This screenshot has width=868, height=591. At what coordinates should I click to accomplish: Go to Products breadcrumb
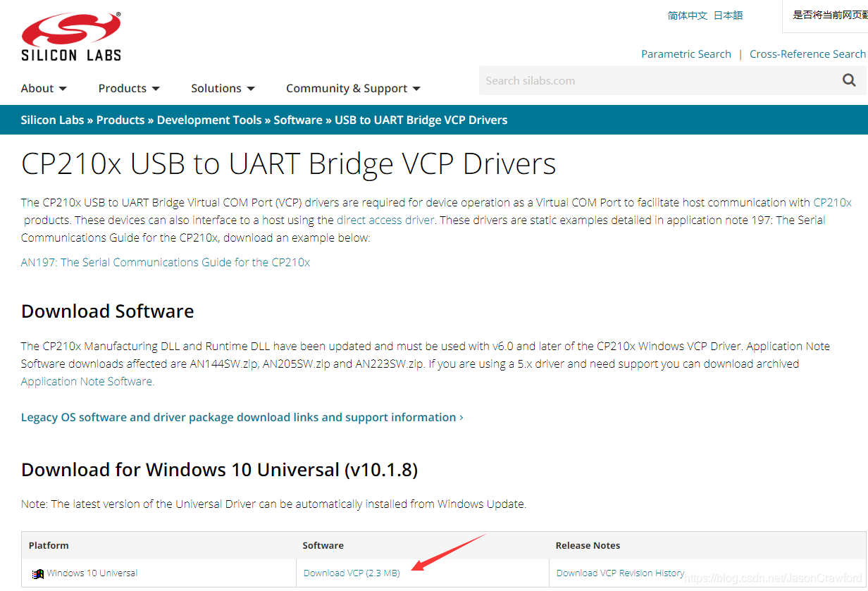coord(120,120)
